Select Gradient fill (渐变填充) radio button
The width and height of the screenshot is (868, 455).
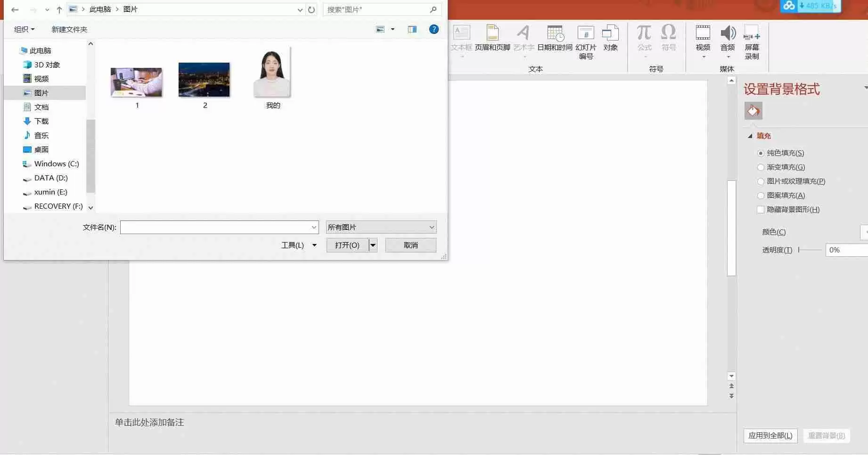[x=760, y=167]
